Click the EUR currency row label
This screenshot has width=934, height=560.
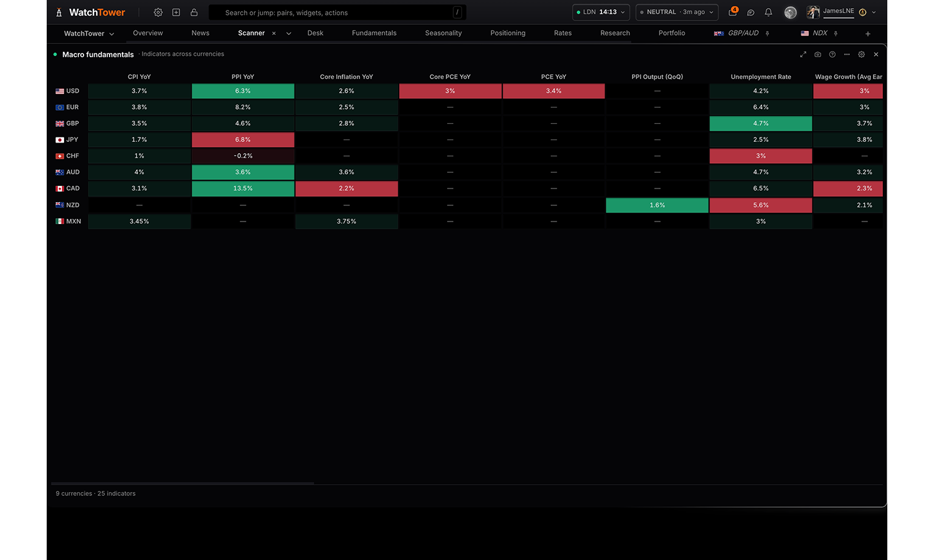tap(67, 107)
